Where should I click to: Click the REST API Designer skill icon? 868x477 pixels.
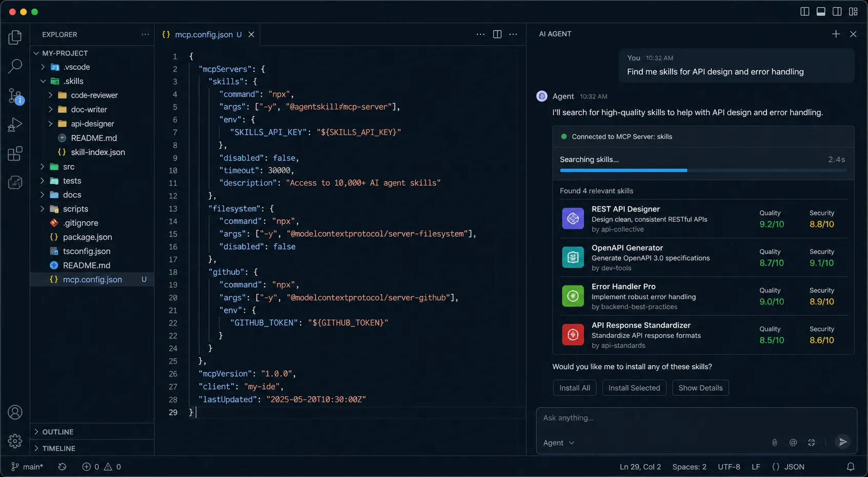click(573, 219)
